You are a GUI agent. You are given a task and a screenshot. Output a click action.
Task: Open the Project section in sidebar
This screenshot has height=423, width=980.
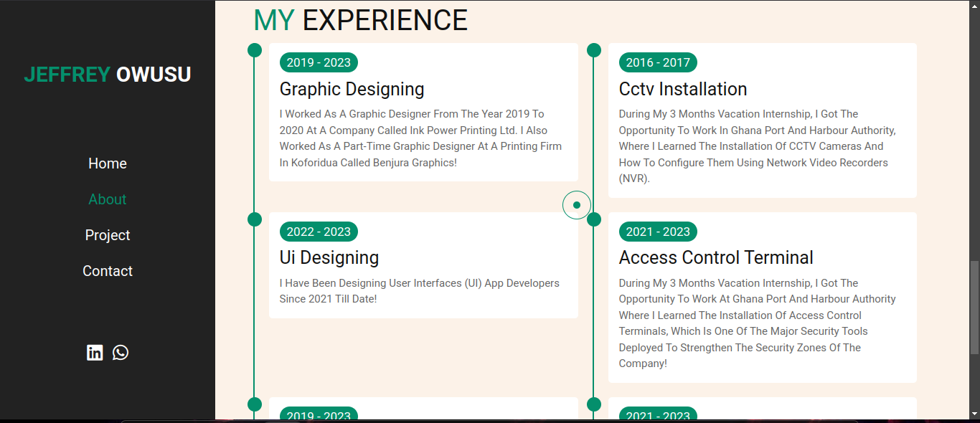[108, 235]
